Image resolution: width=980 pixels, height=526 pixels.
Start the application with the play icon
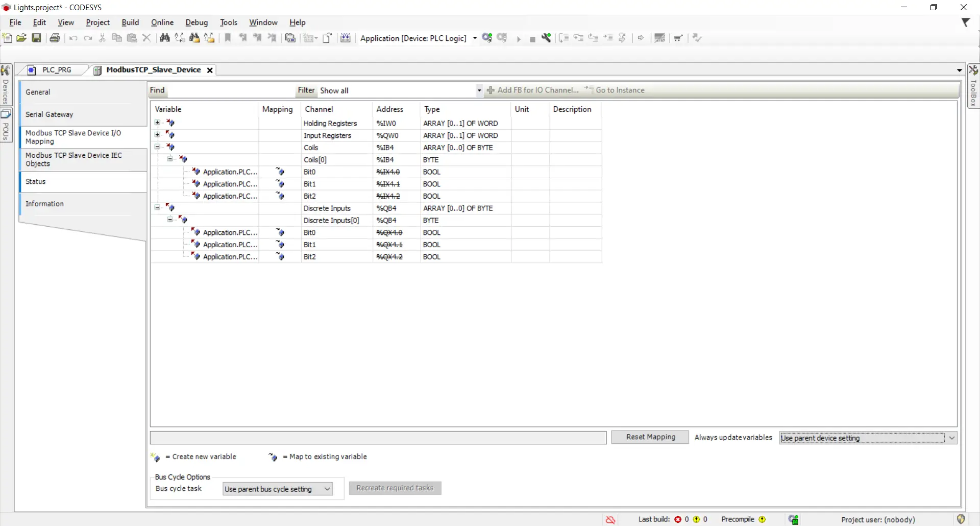pos(519,38)
